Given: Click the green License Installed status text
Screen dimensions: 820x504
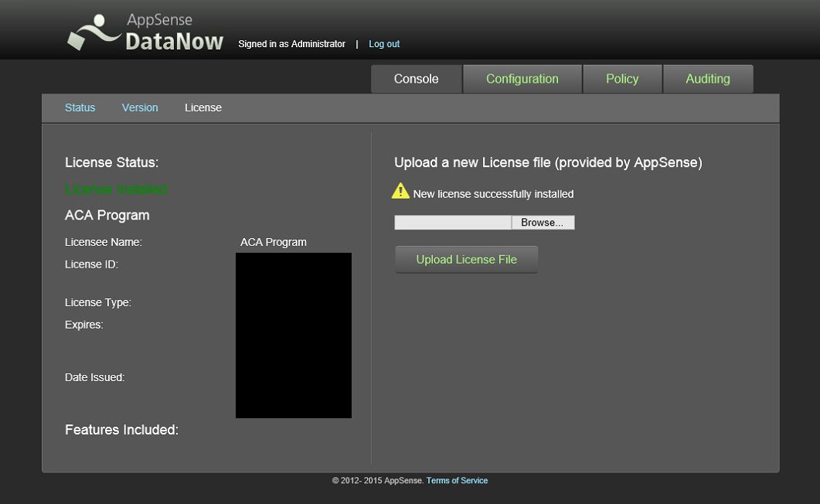Looking at the screenshot, I should pyautogui.click(x=116, y=189).
